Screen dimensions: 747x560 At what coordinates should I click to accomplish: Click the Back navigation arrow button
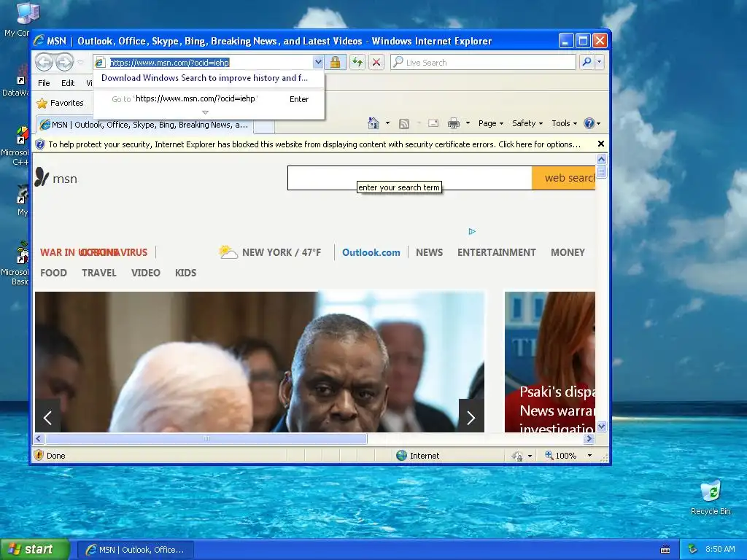point(44,62)
